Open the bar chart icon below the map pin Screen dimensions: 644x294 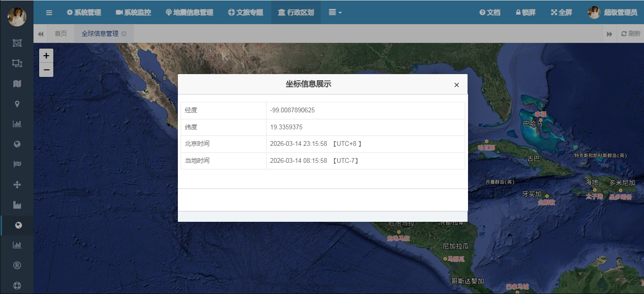click(17, 124)
